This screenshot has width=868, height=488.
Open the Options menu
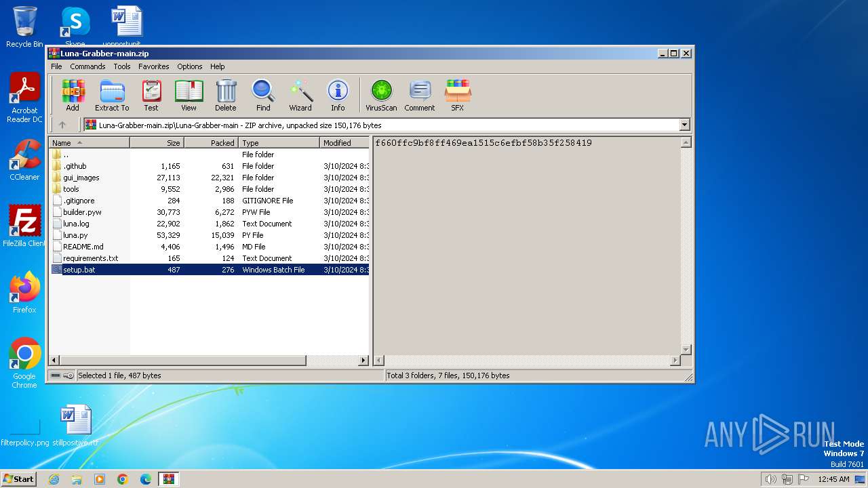190,66
